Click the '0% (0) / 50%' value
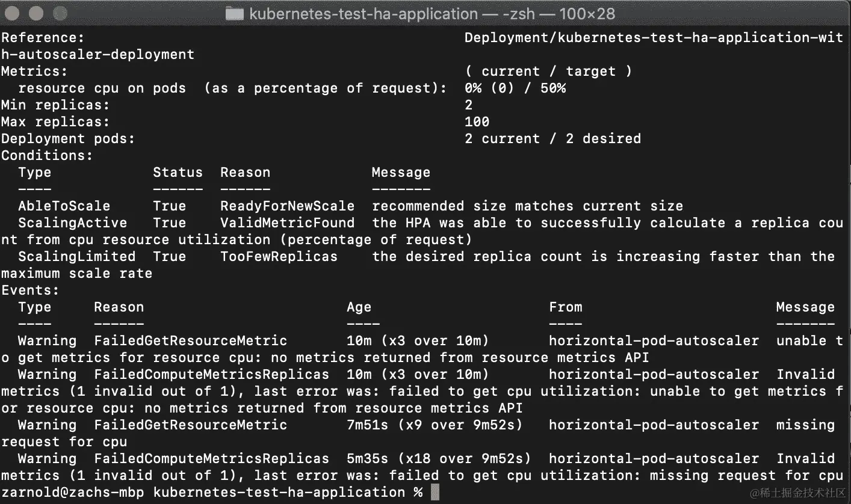 515,88
